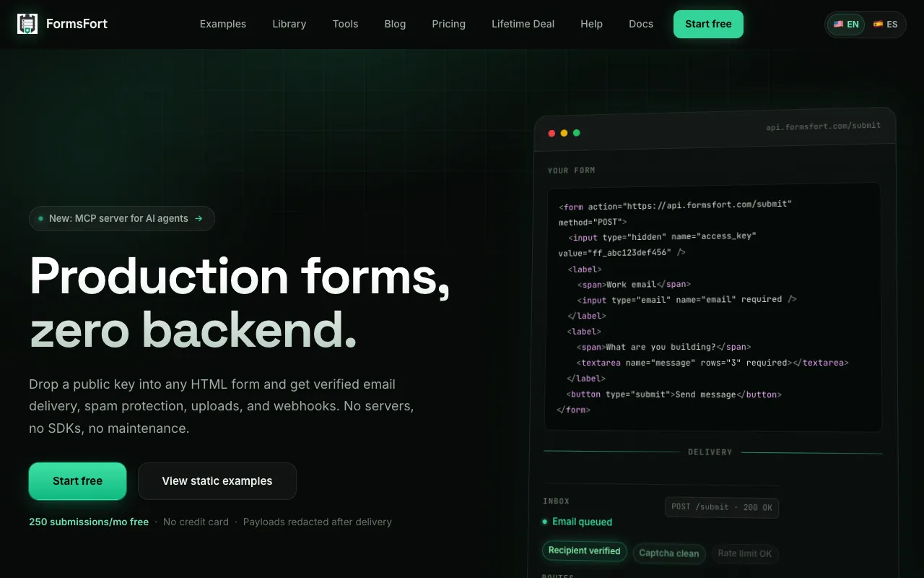Image resolution: width=924 pixels, height=578 pixels.
Task: Switch language to EN flag toggle
Action: 846,24
